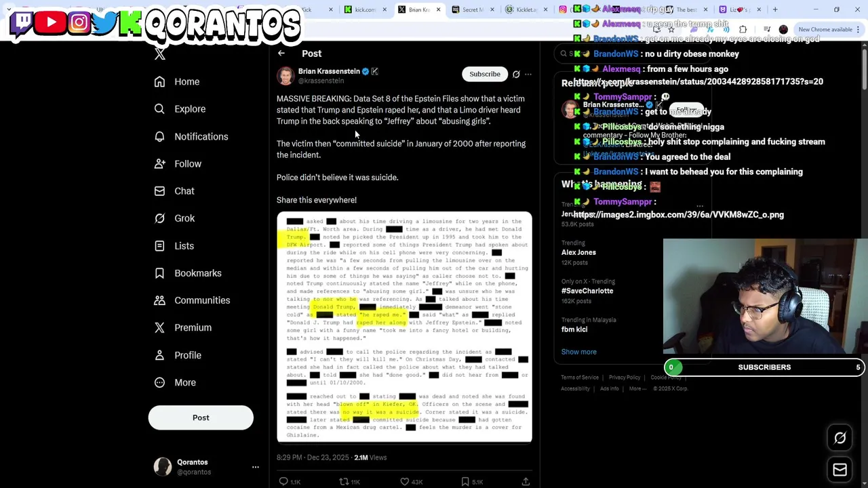This screenshot has width=868, height=488.
Task: Open the Instagram browser tab
Action: [562, 9]
